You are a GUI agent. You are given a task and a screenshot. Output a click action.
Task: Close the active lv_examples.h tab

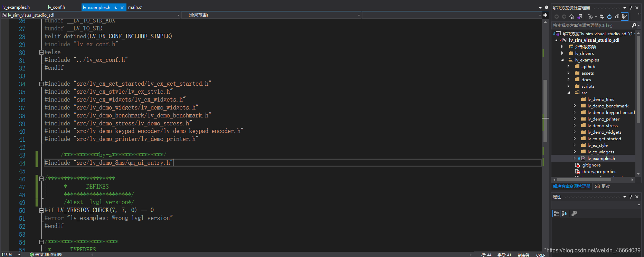point(122,8)
